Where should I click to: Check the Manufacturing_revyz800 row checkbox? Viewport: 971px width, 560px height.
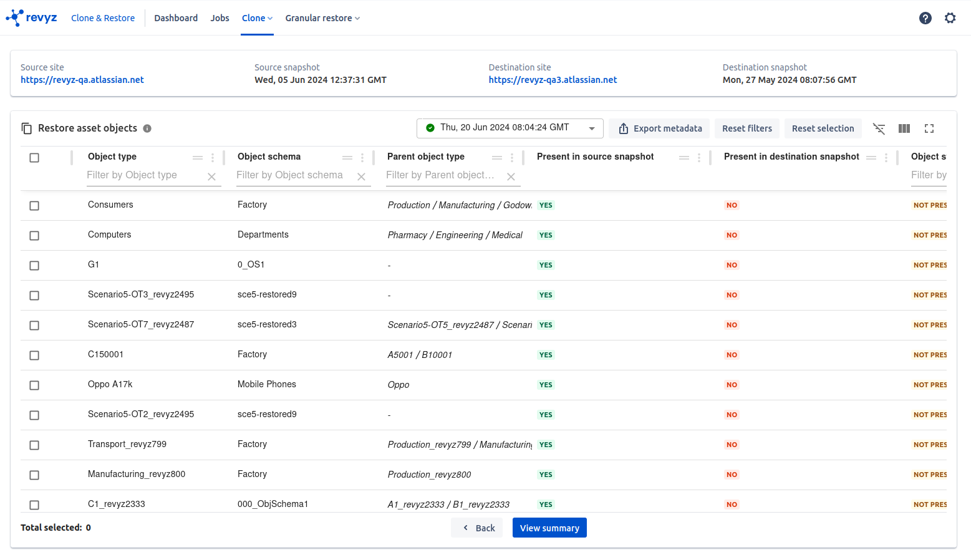34,475
